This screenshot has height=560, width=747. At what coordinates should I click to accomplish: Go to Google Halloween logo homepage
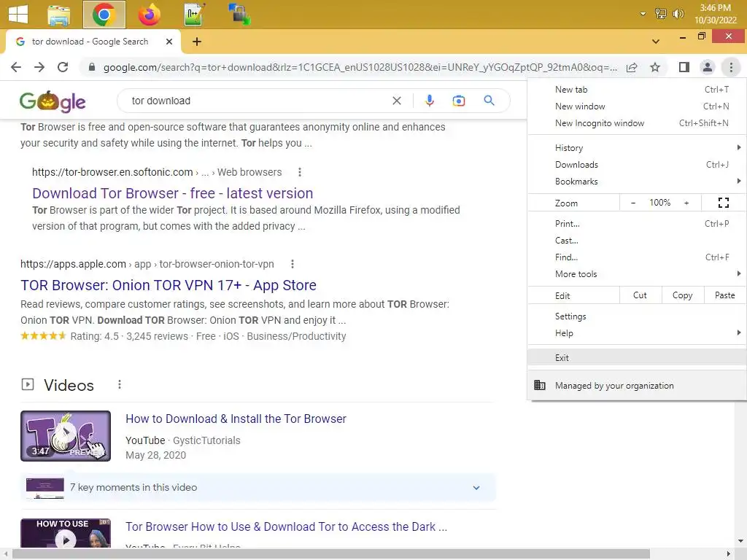coord(53,101)
